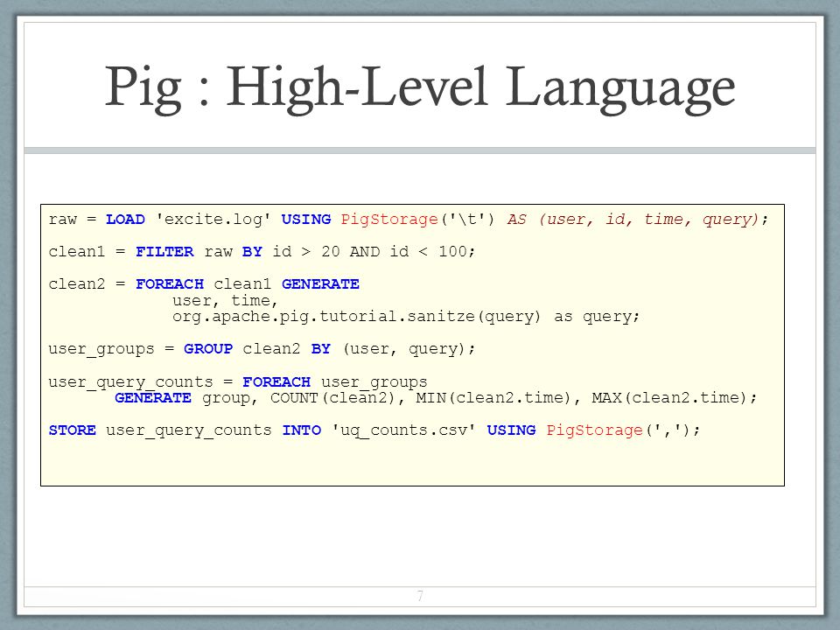
Task: Click the STORE keyword
Action: [x=73, y=430]
